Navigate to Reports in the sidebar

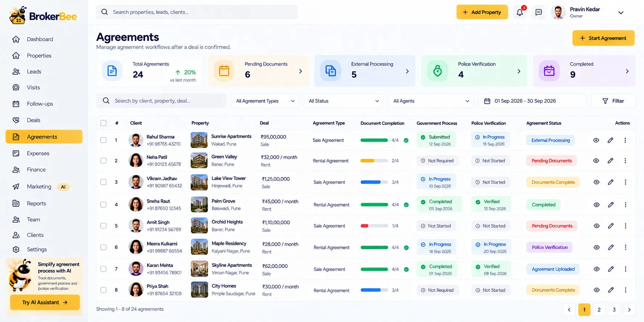(x=36, y=203)
